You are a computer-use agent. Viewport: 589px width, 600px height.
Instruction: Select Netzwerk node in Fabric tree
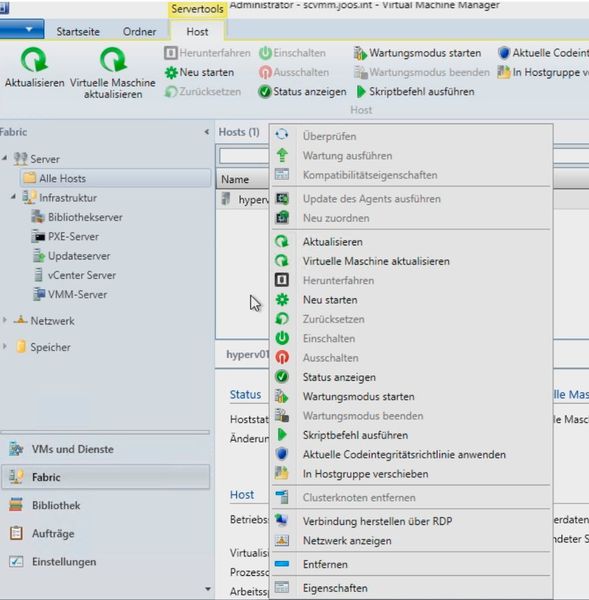click(x=52, y=321)
